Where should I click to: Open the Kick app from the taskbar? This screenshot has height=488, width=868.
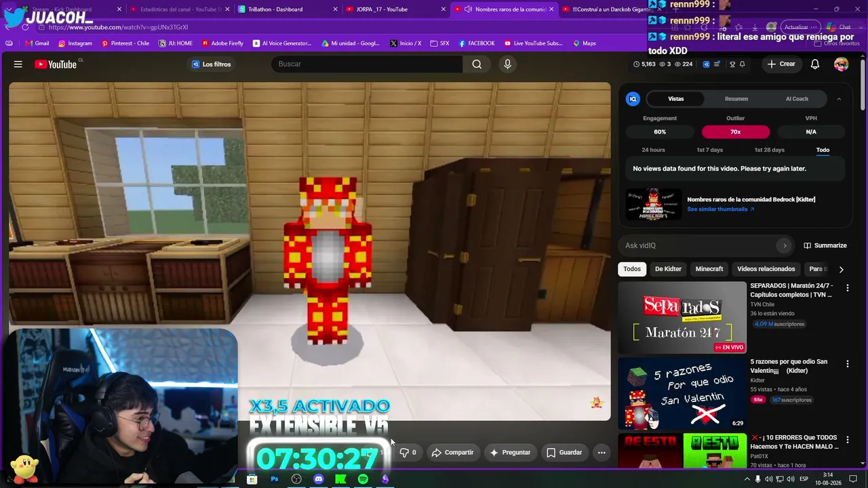[x=341, y=479]
